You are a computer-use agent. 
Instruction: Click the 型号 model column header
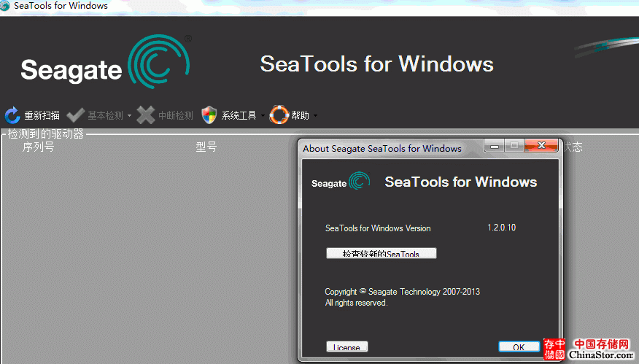[206, 147]
